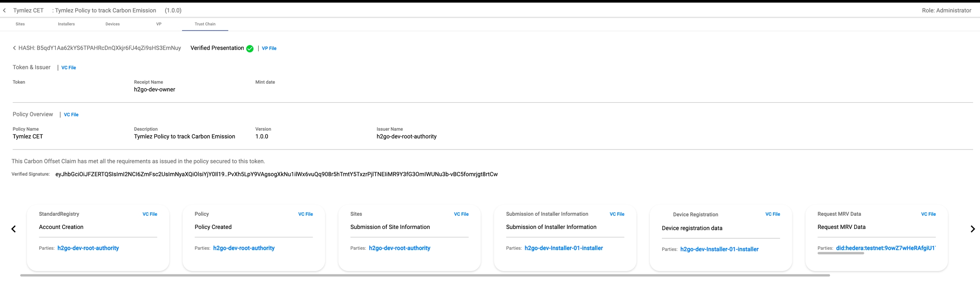
Task: Click scrollbar under Request MRV Data parties
Action: click(x=840, y=254)
